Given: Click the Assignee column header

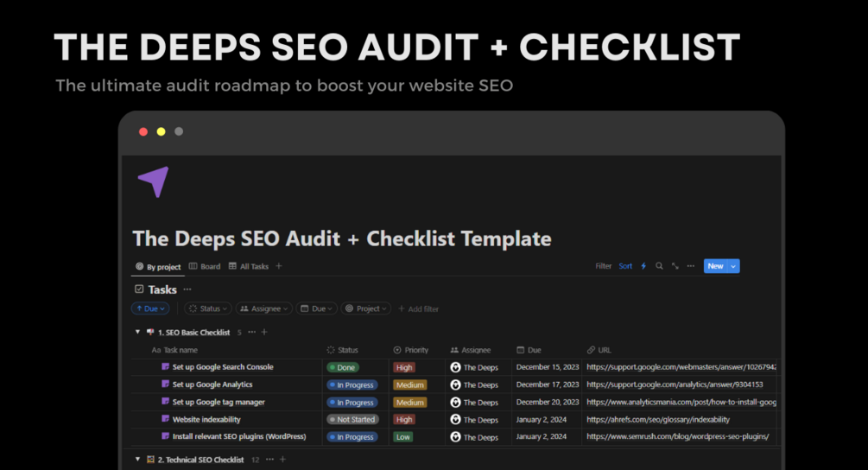Looking at the screenshot, I should (x=471, y=350).
